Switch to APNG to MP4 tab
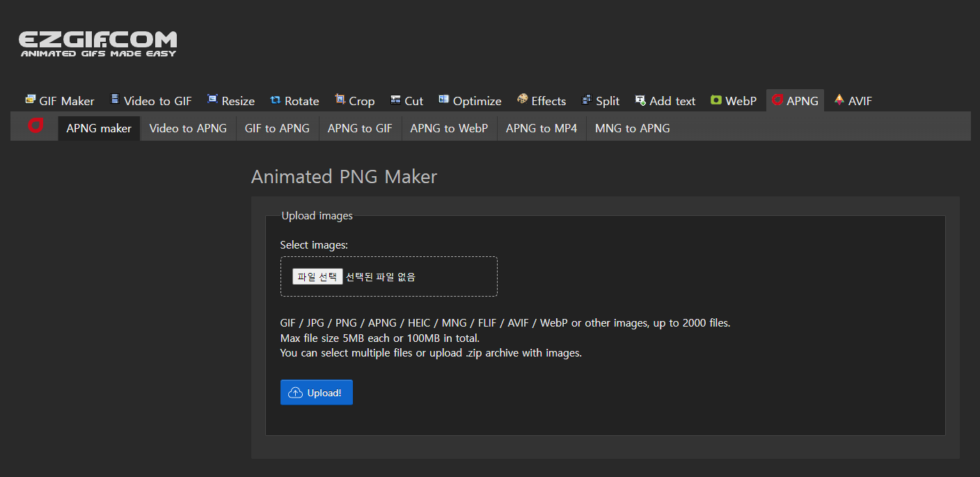Image resolution: width=980 pixels, height=477 pixels. (x=542, y=128)
